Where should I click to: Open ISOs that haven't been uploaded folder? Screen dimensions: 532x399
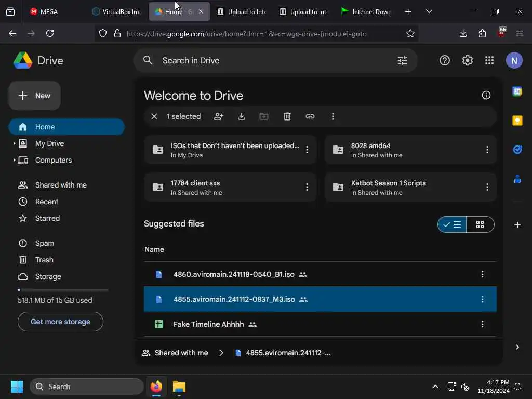pyautogui.click(x=230, y=150)
